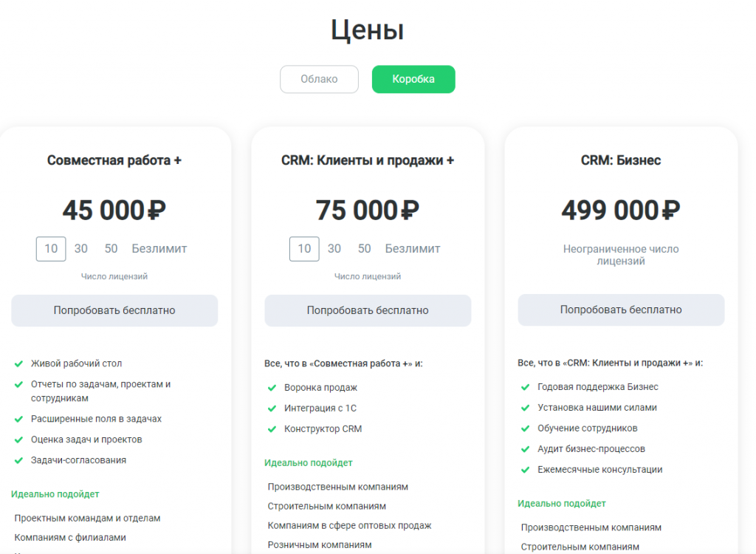
Task: Choose 50 licenses for Совместная работа +
Action: coord(111,248)
